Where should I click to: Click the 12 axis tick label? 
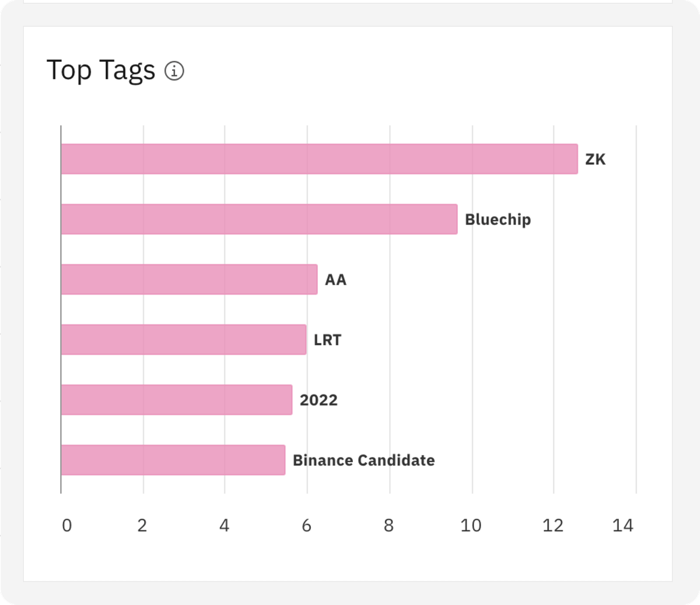(553, 526)
